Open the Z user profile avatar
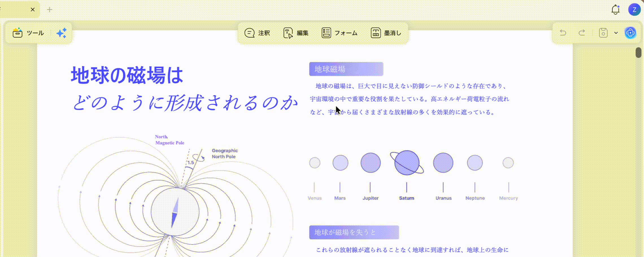 click(x=634, y=10)
